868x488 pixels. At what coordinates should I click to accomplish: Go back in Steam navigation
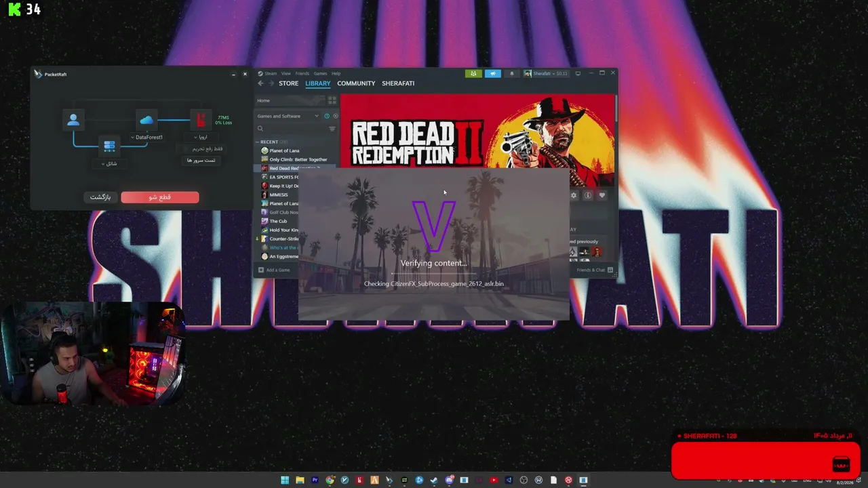pos(260,83)
